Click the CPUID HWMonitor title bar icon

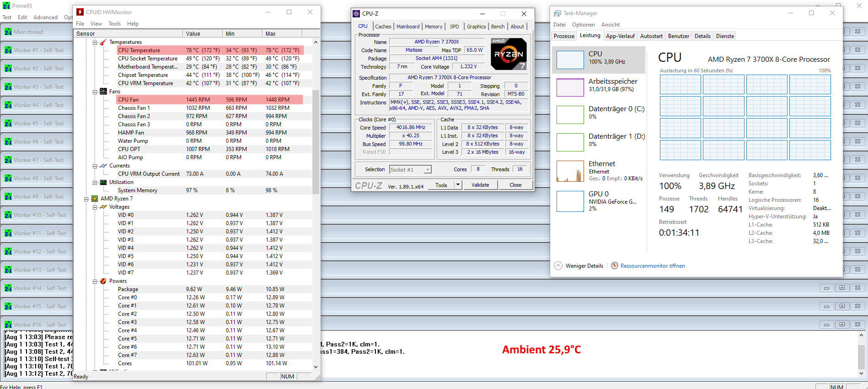(80, 12)
